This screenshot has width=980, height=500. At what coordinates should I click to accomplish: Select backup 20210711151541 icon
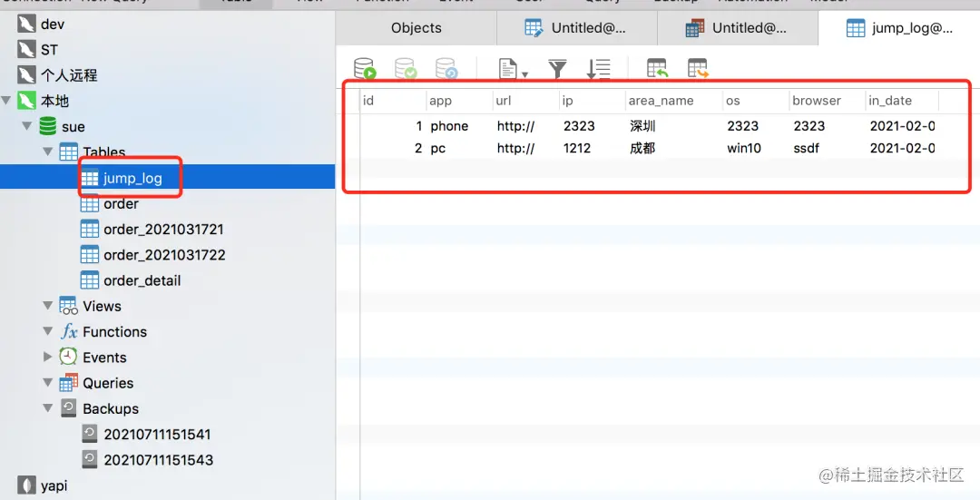coord(90,434)
